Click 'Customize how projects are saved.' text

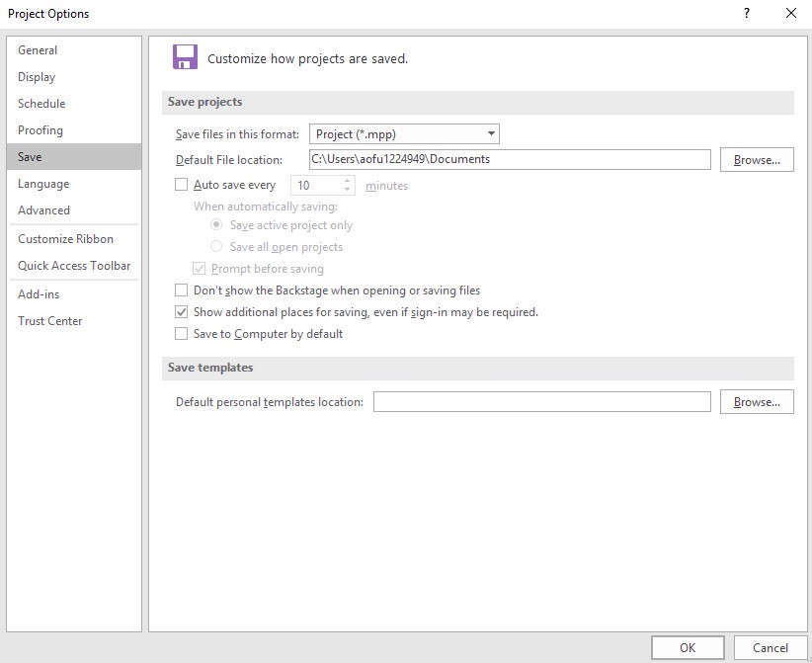(307, 58)
